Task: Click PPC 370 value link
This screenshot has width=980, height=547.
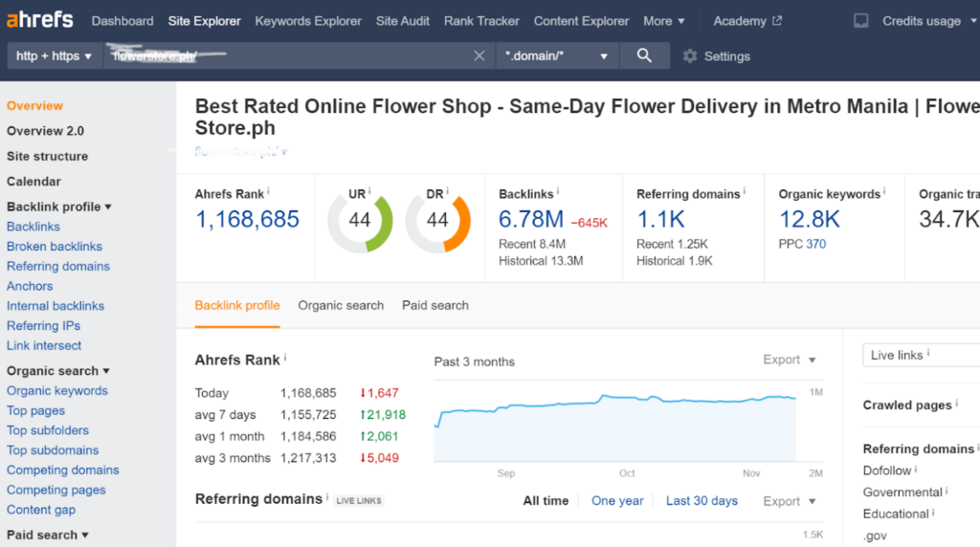Action: (815, 244)
